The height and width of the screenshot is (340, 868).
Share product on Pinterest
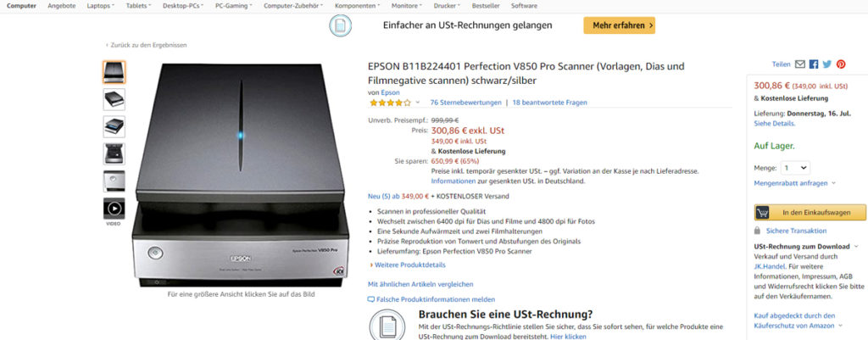[x=841, y=64]
